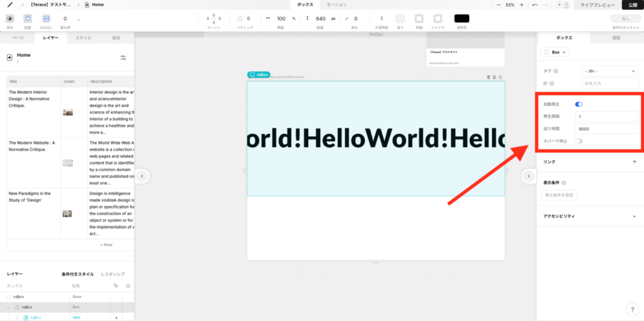Open the タグ div dropdown
This screenshot has width=644, height=321.
609,71
